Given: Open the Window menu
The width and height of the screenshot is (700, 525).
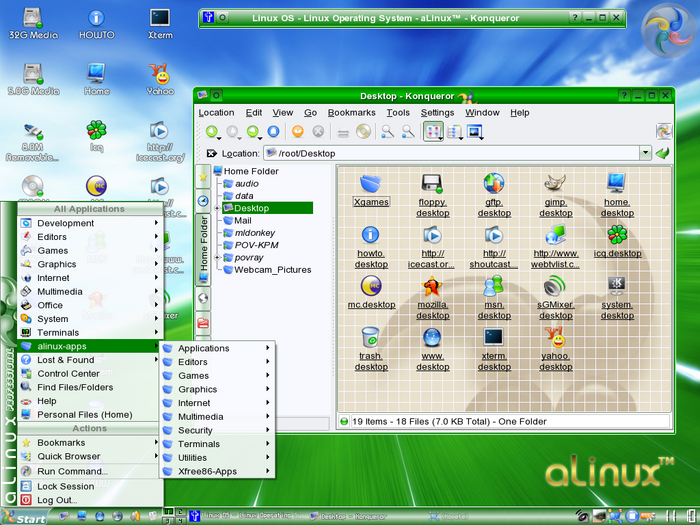Looking at the screenshot, I should pos(482,112).
